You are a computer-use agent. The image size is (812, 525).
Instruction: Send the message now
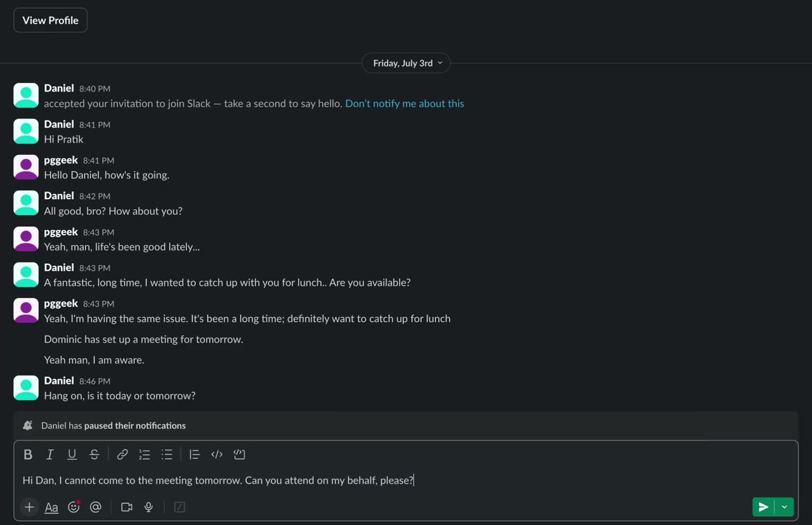point(764,507)
